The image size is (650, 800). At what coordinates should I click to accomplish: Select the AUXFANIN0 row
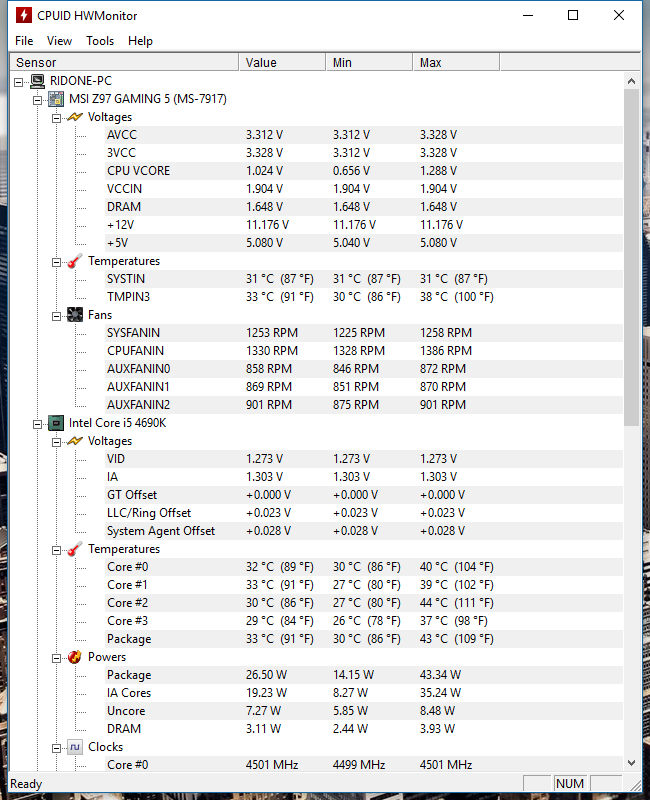(364, 369)
